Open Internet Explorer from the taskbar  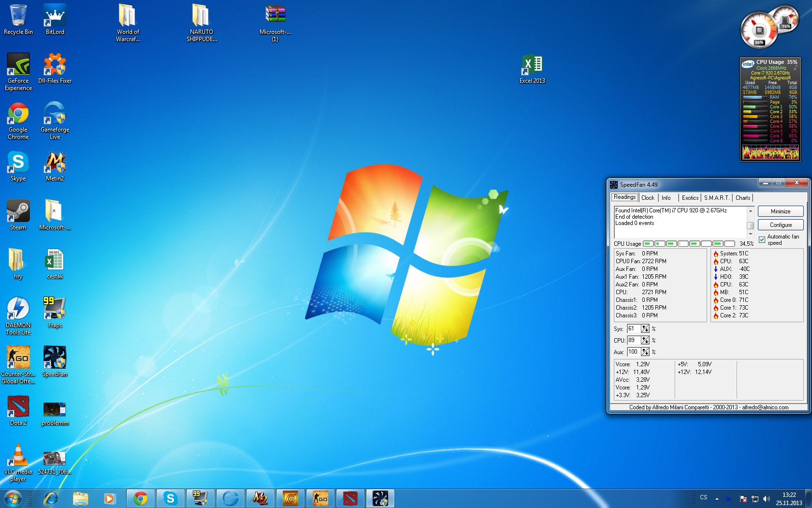51,498
